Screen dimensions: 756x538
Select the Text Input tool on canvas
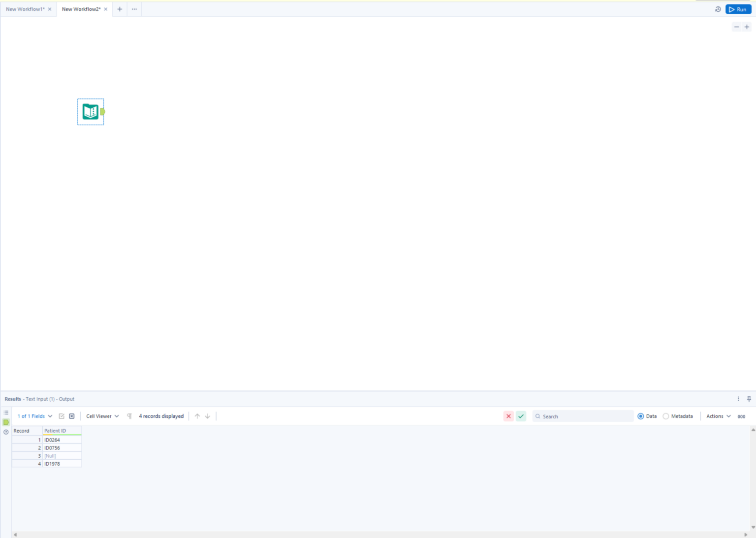pyautogui.click(x=91, y=112)
